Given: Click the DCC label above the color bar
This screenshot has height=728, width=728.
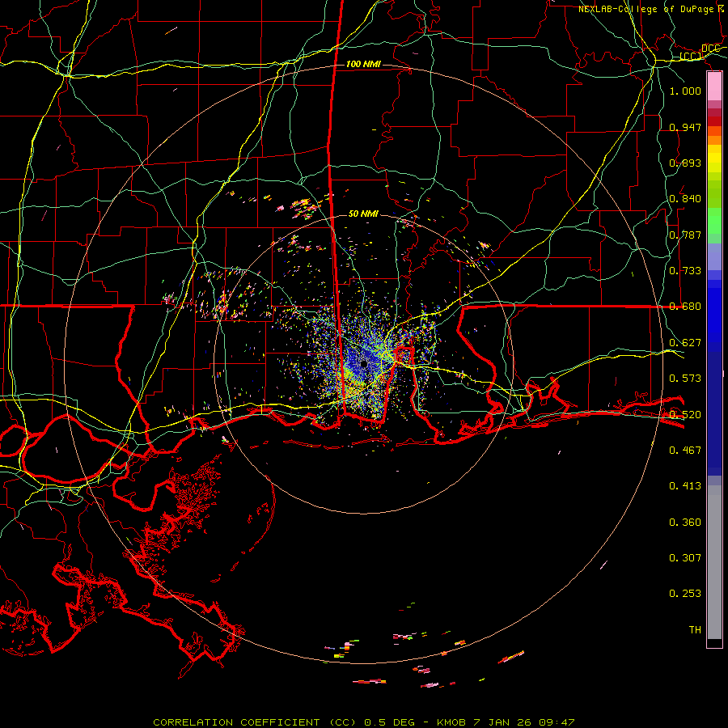Looking at the screenshot, I should tap(710, 49).
